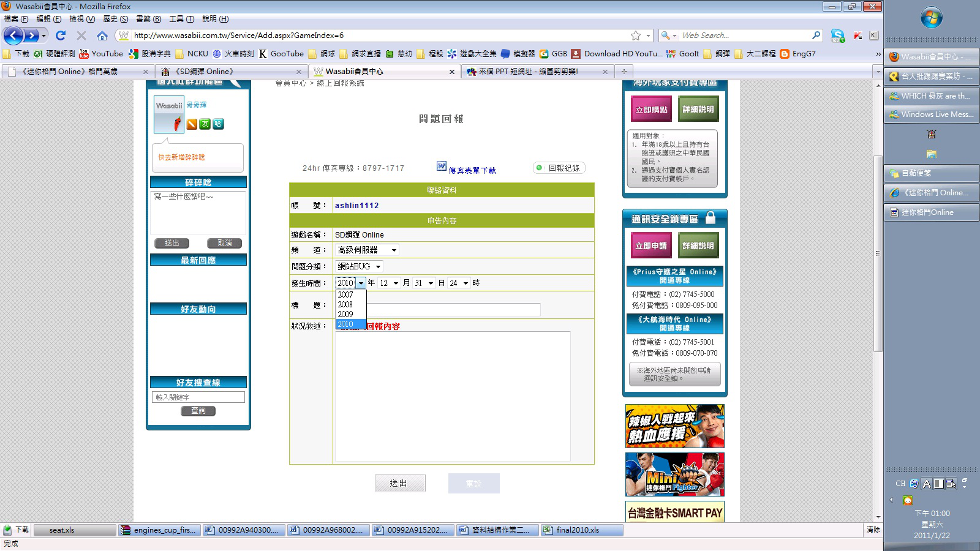
Task: Click the Windows Start orb
Action: [932, 18]
